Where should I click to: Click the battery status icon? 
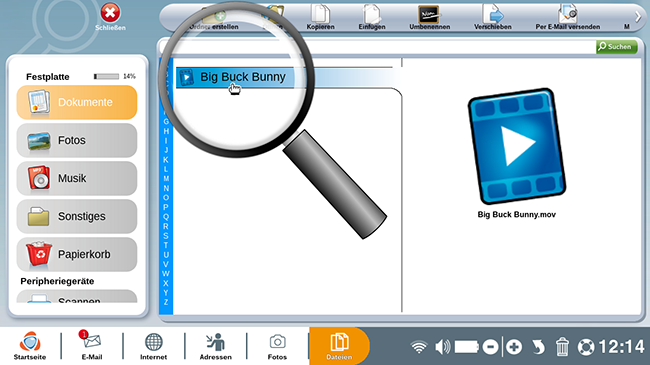[x=467, y=347]
